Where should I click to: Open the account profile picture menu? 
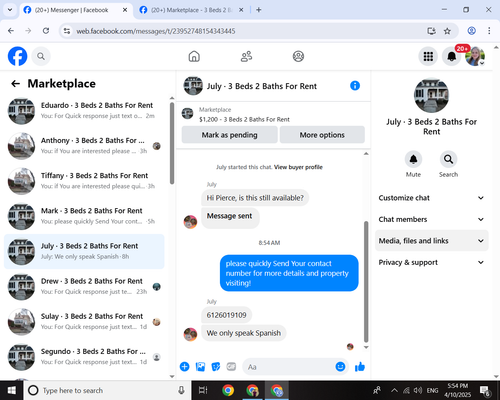point(475,56)
